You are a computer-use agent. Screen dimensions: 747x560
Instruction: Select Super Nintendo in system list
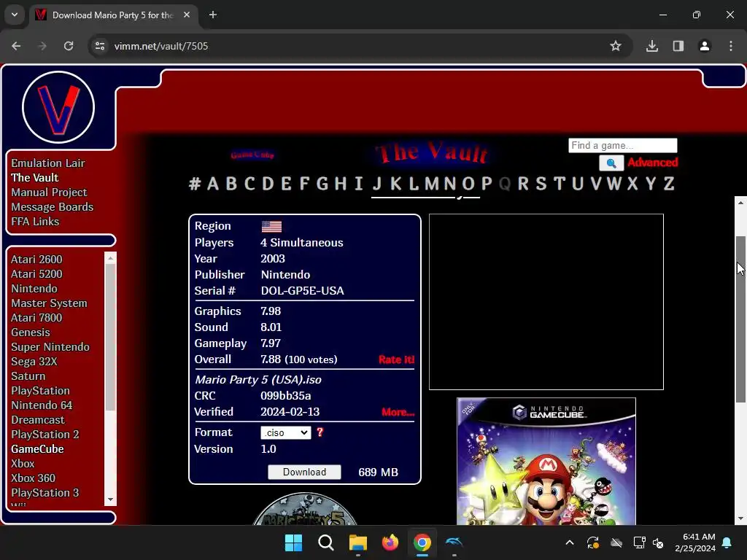pyautogui.click(x=50, y=347)
